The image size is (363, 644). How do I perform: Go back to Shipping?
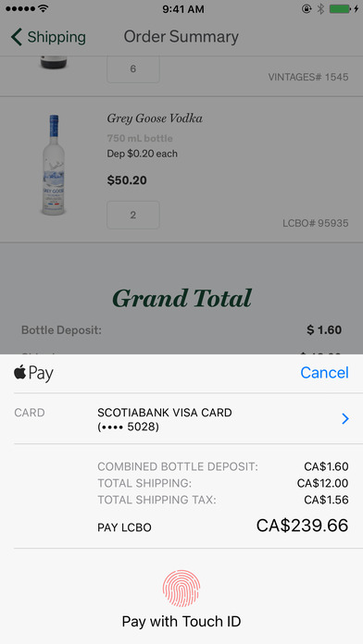click(48, 37)
